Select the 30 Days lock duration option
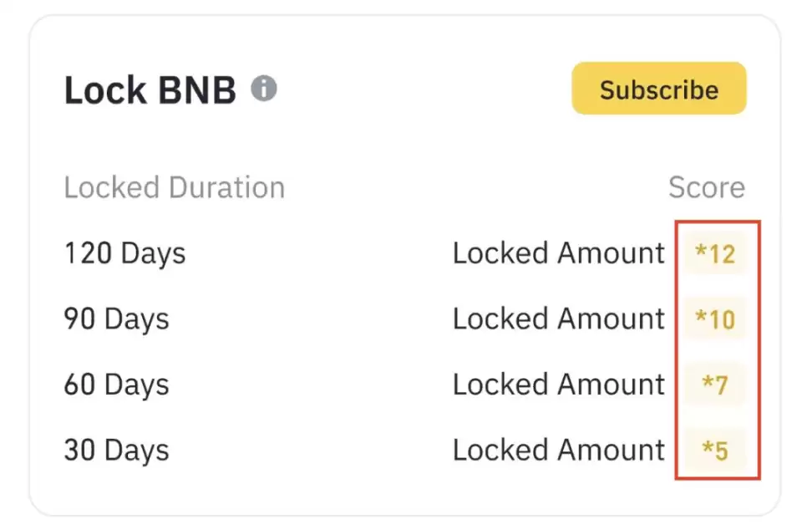The width and height of the screenshot is (812, 530). (x=116, y=450)
